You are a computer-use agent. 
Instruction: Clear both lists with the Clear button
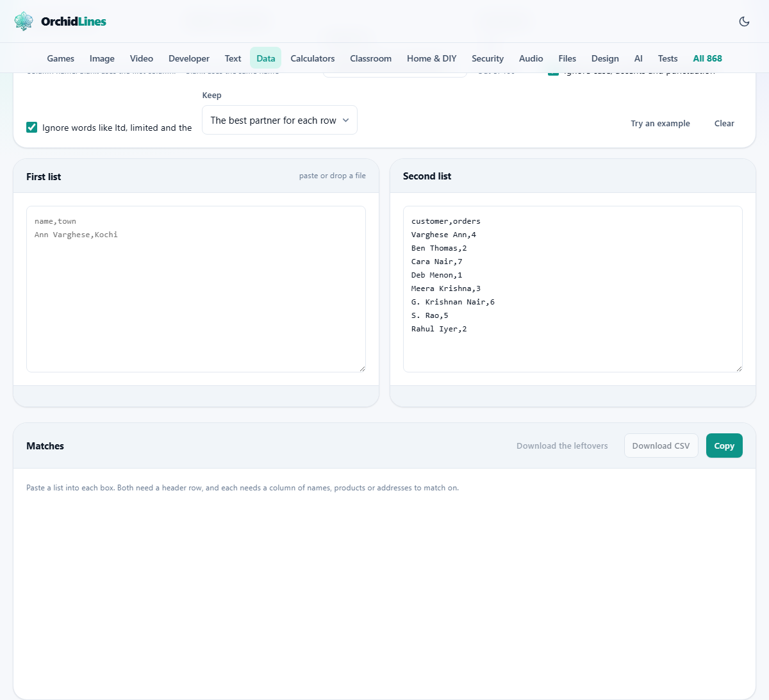[724, 123]
